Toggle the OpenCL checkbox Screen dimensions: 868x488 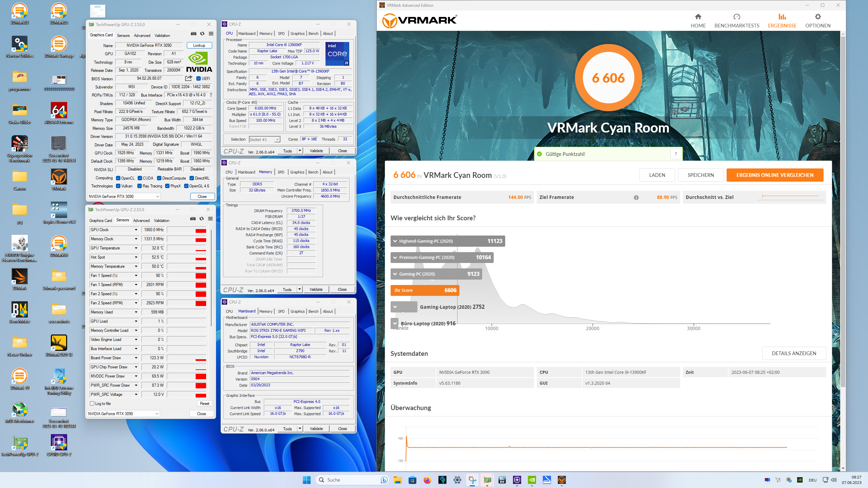(x=118, y=178)
